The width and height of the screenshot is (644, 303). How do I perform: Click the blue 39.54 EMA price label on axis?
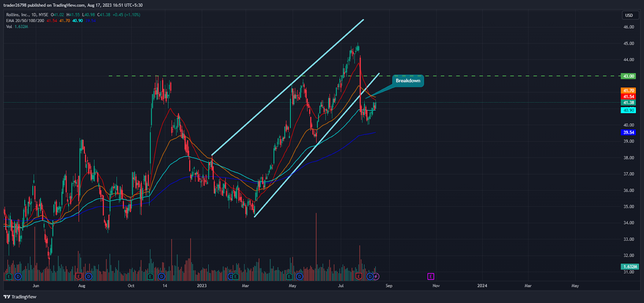click(x=629, y=133)
